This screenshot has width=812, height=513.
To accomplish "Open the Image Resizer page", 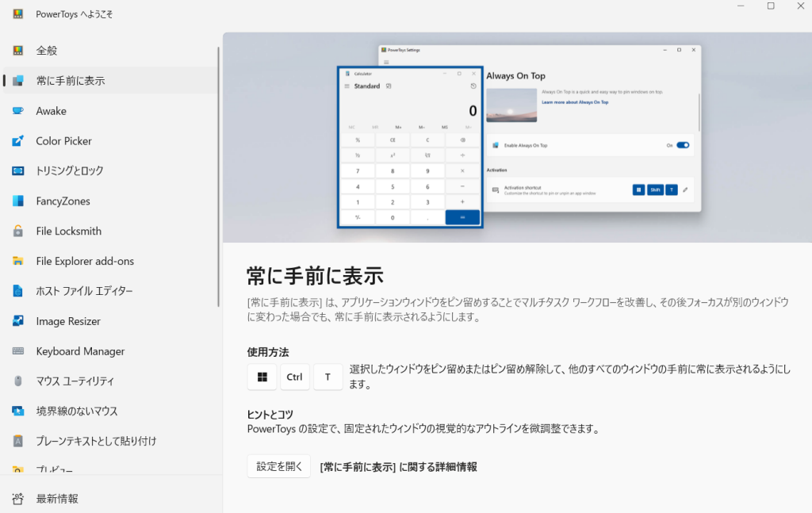I will [x=110, y=321].
